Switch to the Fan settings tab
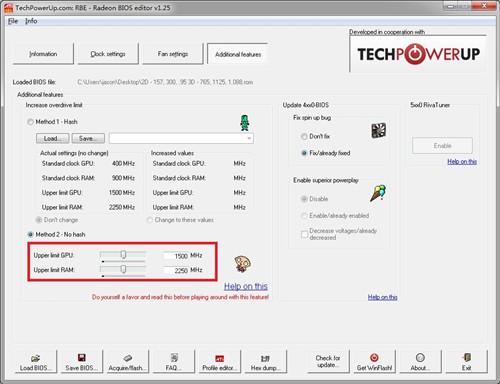The height and width of the screenshot is (384, 500). 173,54
